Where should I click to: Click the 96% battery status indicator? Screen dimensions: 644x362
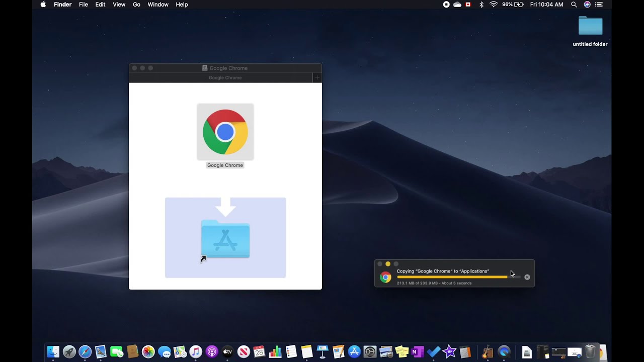point(513,5)
